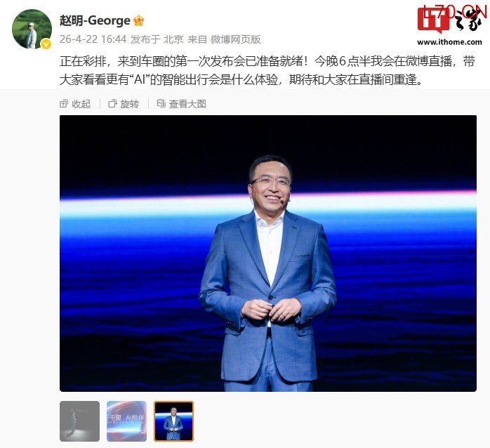
Task: Click the post body text paragraph
Action: tap(267, 71)
